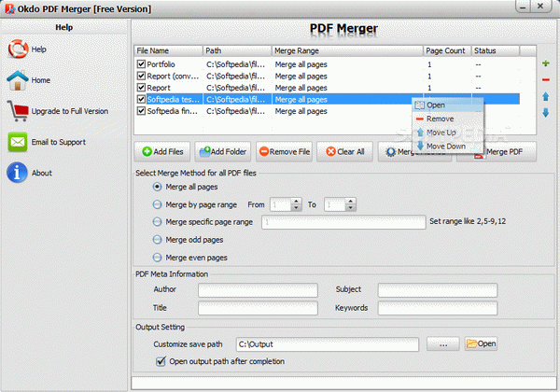Choose Move Down in the context menu

(x=448, y=146)
